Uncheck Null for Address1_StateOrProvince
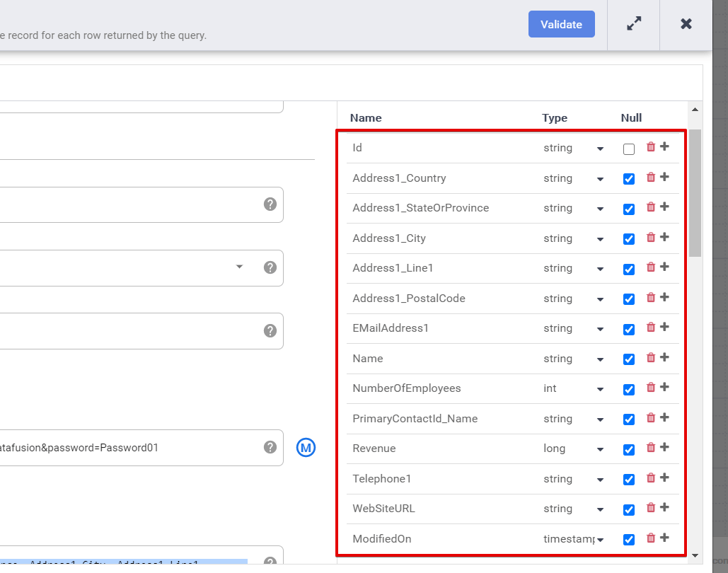Image resolution: width=728 pixels, height=573 pixels. 629,209
